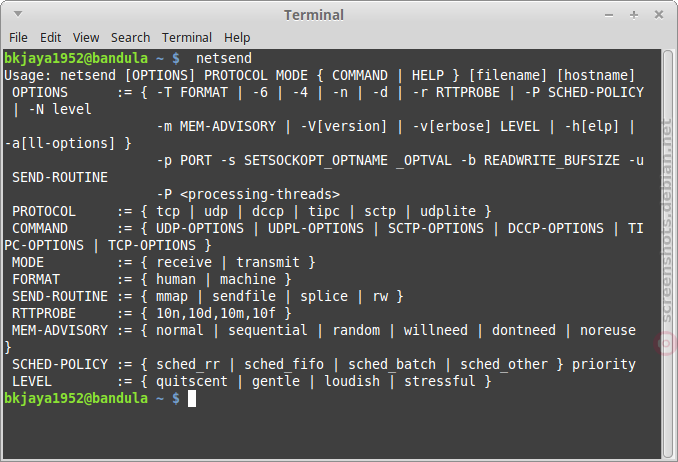Close the Terminal window

pos(659,15)
